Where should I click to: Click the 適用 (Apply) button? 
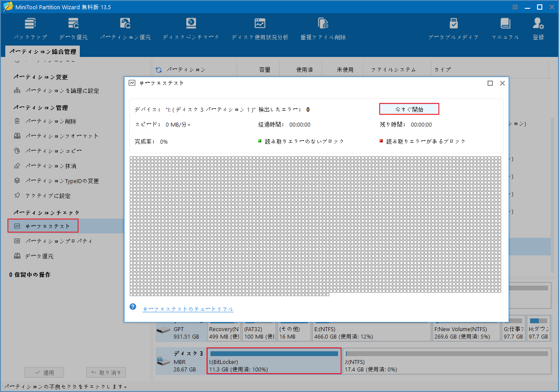tap(44, 372)
